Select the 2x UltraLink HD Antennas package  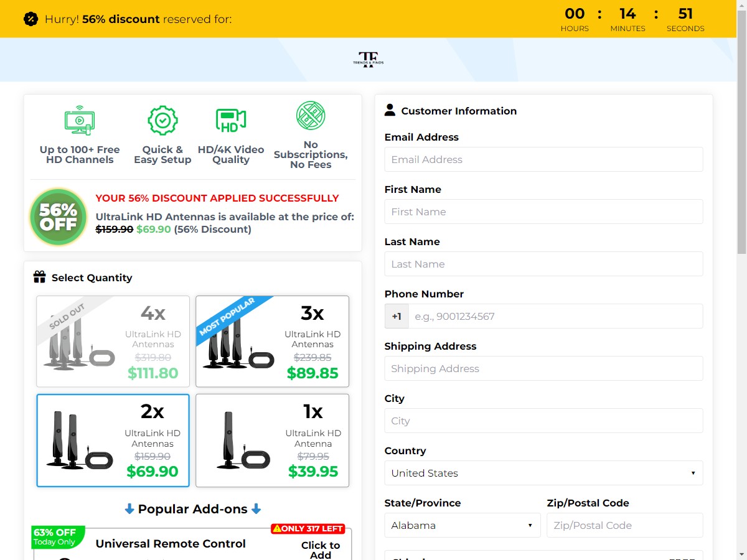pos(113,440)
